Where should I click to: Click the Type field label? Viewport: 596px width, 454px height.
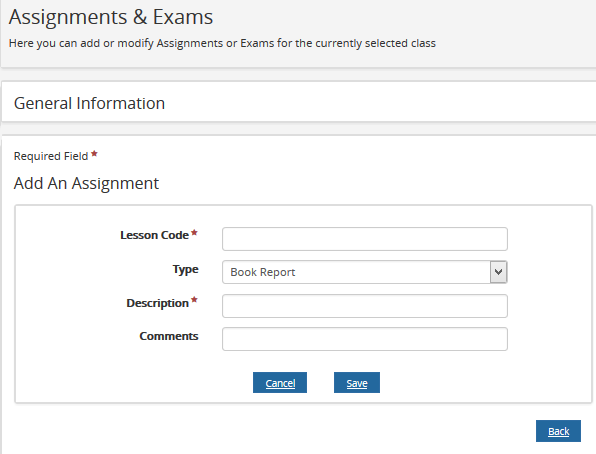(185, 269)
